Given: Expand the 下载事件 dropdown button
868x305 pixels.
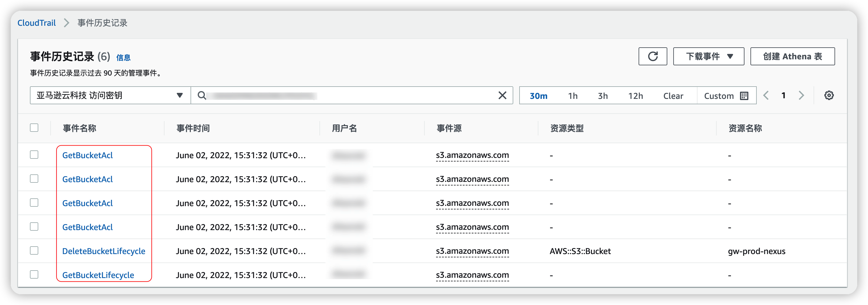Looking at the screenshot, I should point(708,56).
